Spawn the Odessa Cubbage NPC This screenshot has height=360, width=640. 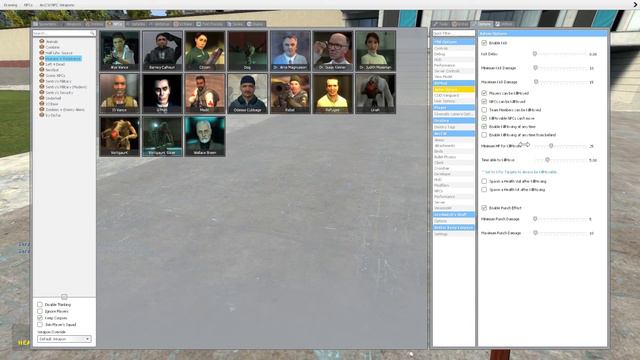coord(247,93)
